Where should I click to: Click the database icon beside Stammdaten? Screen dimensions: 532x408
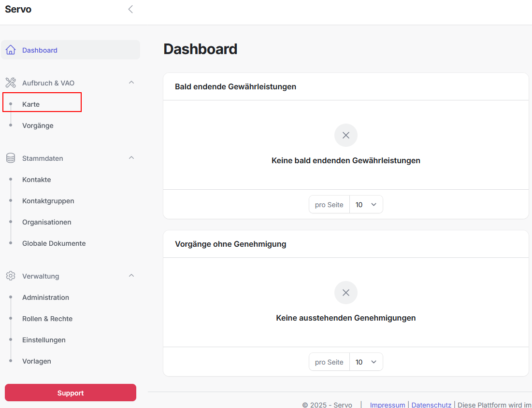(x=10, y=158)
